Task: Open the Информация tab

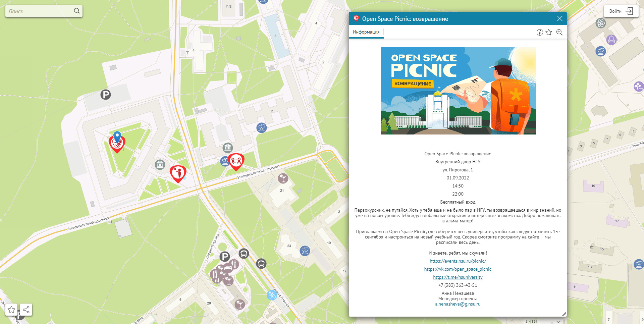Action: 366,32
